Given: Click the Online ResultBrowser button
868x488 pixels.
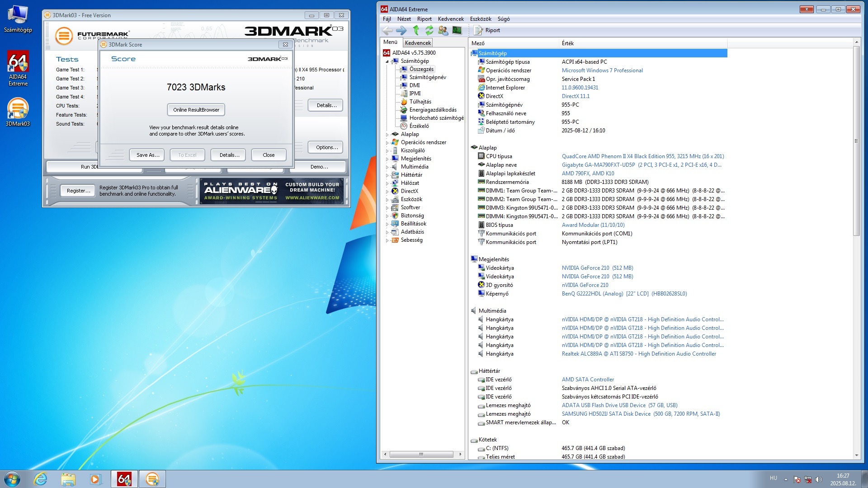Looking at the screenshot, I should pyautogui.click(x=196, y=110).
